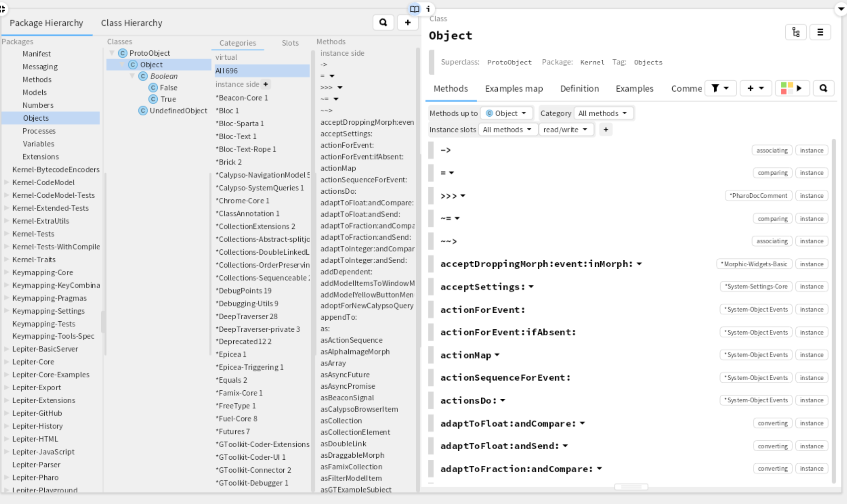Click the magnifier search icon in the coder toolbar

(823, 88)
